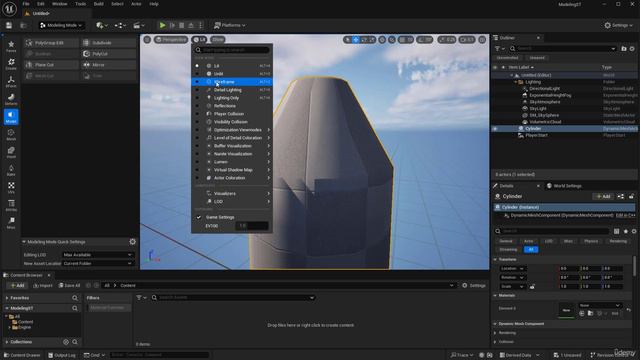Image resolution: width=640 pixels, height=360 pixels.
Task: Select Visibility Collision view mode
Action: (x=232, y=122)
